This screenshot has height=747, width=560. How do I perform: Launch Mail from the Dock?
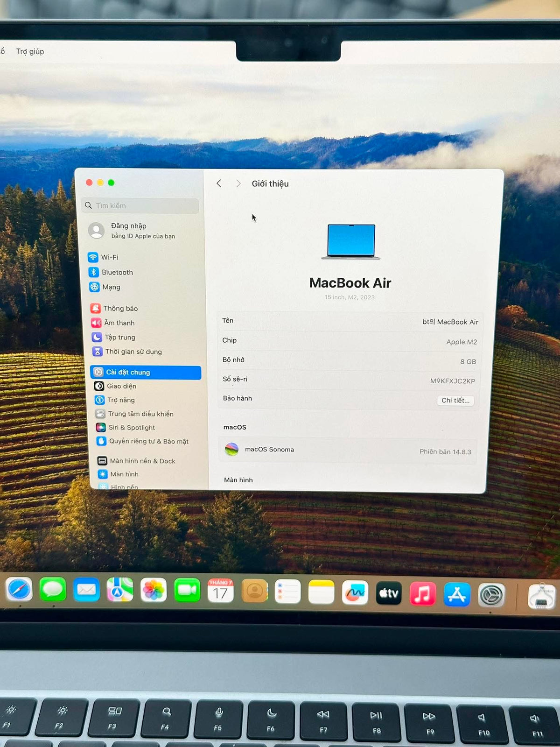[86, 590]
